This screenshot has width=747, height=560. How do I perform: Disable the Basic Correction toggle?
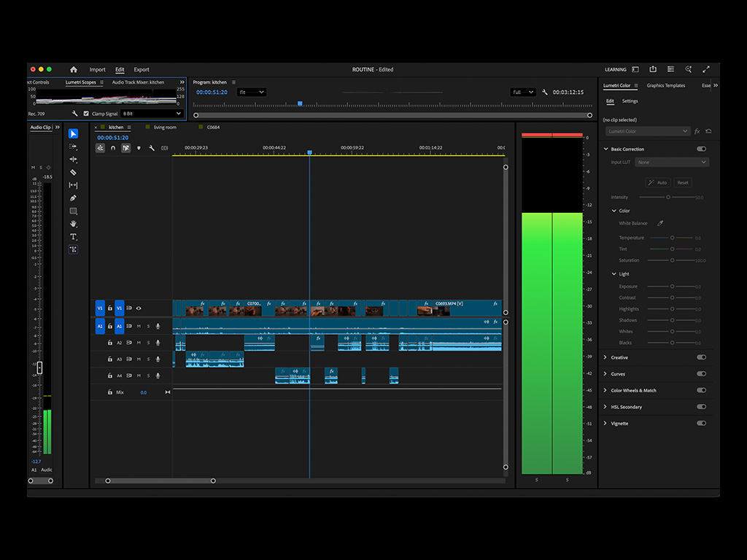coord(700,149)
